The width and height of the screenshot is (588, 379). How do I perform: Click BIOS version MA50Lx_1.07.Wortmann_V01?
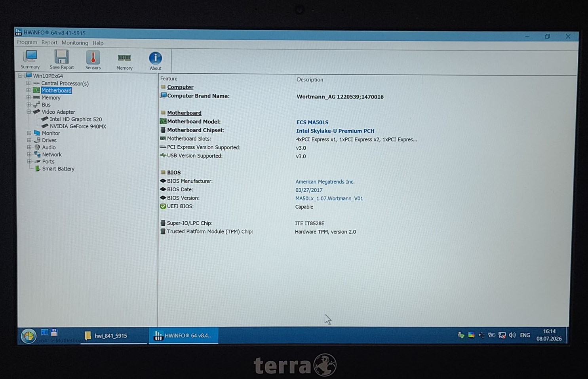(x=329, y=198)
